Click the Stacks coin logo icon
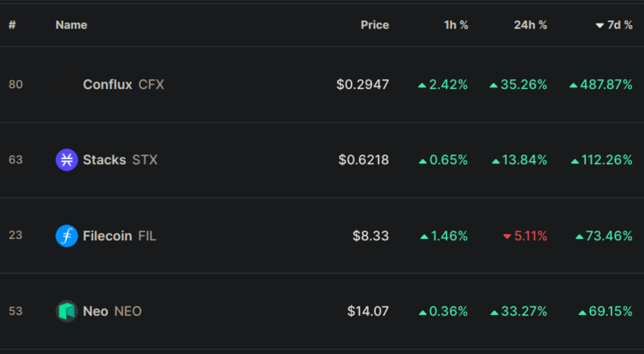This screenshot has height=354, width=644. click(66, 160)
